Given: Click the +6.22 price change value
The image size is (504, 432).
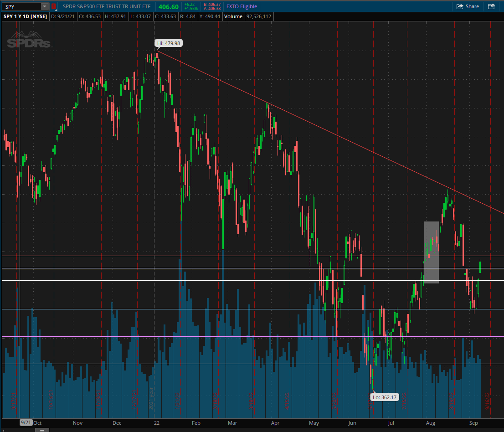Looking at the screenshot, I should (190, 5).
